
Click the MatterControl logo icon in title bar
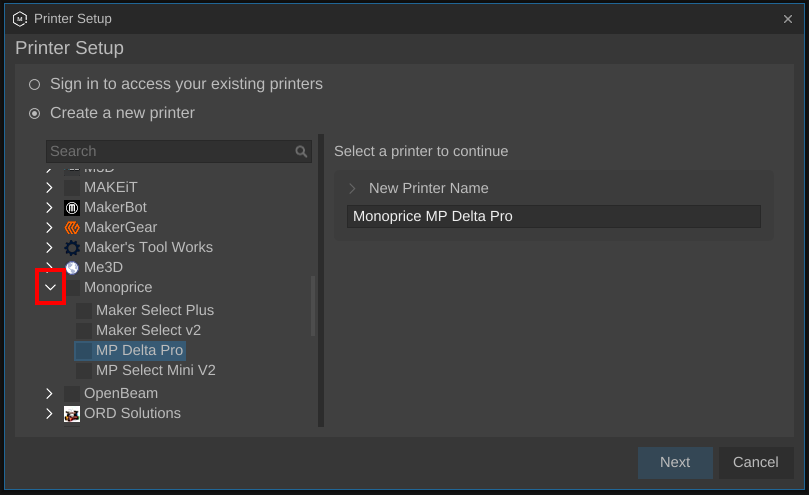[20, 19]
